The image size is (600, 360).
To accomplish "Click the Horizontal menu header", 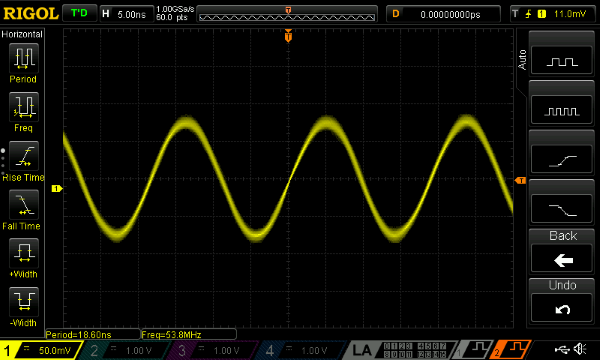I will coord(22,34).
